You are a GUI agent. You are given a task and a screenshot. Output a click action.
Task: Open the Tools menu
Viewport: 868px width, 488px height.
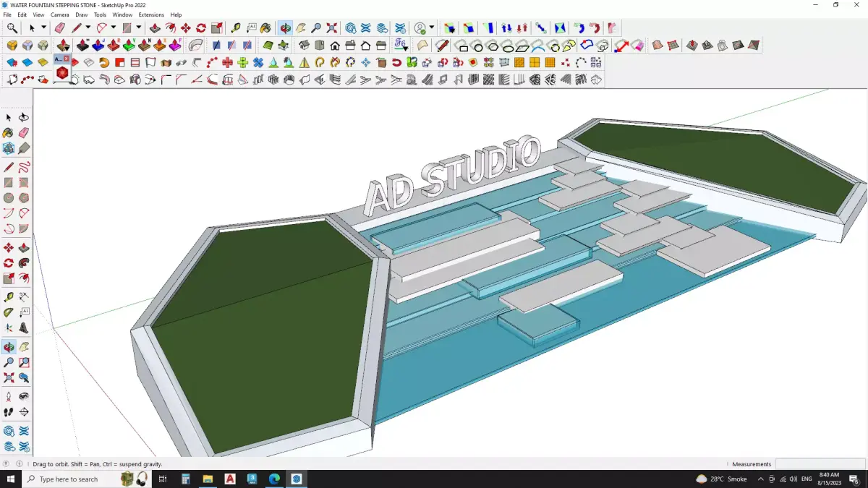100,14
